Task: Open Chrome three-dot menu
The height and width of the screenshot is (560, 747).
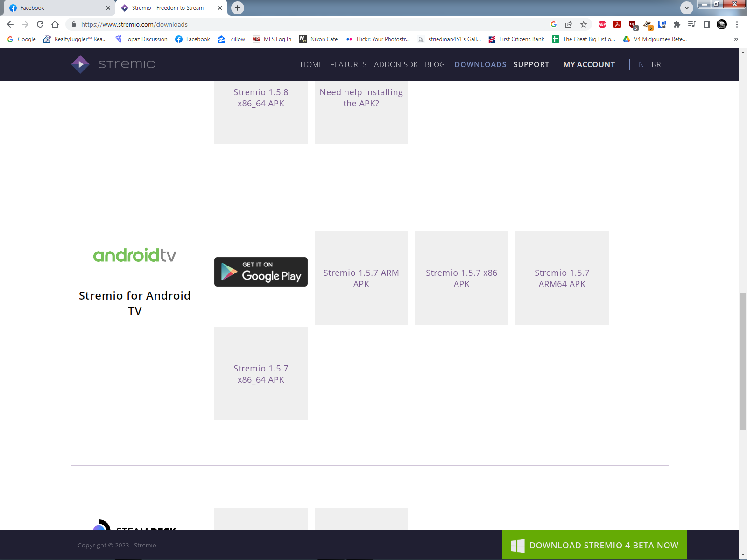Action: click(737, 24)
